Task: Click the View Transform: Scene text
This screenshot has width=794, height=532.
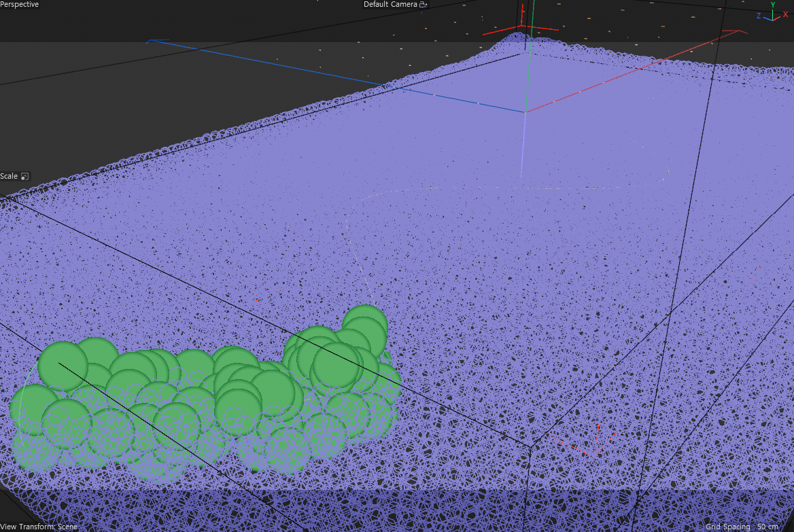Action: [39, 527]
